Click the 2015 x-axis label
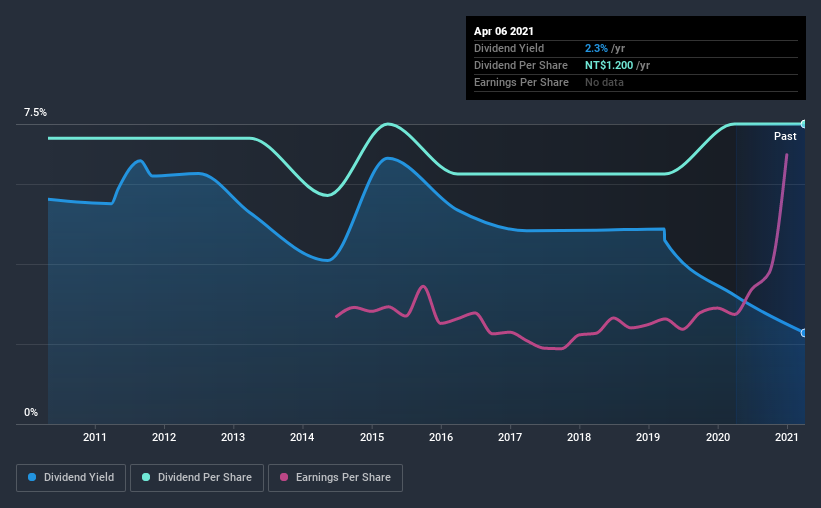821x508 pixels. click(372, 437)
